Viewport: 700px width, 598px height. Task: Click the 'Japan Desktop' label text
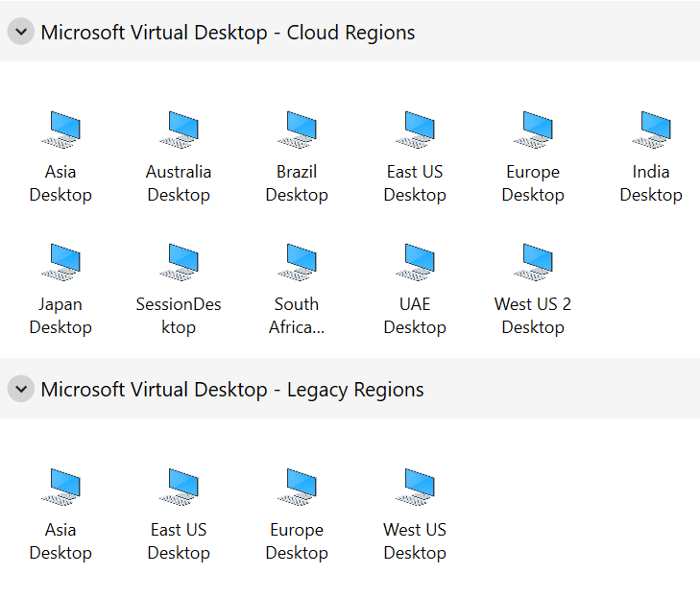pos(60,316)
